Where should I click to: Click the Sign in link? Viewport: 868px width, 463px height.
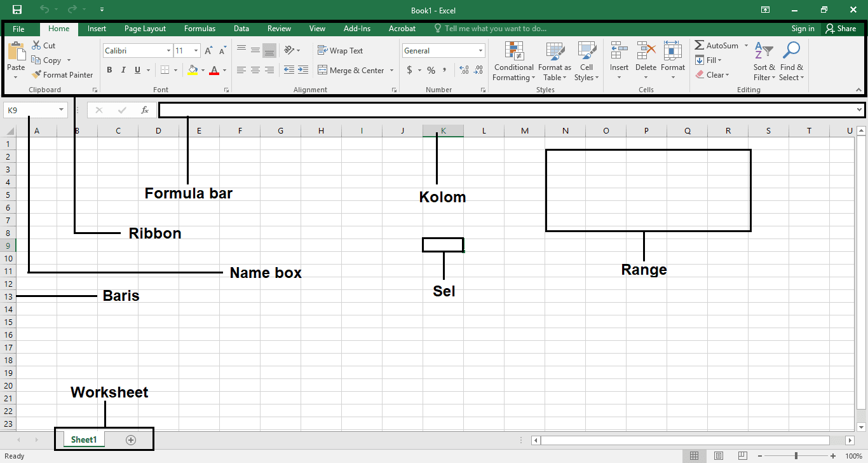(x=803, y=28)
